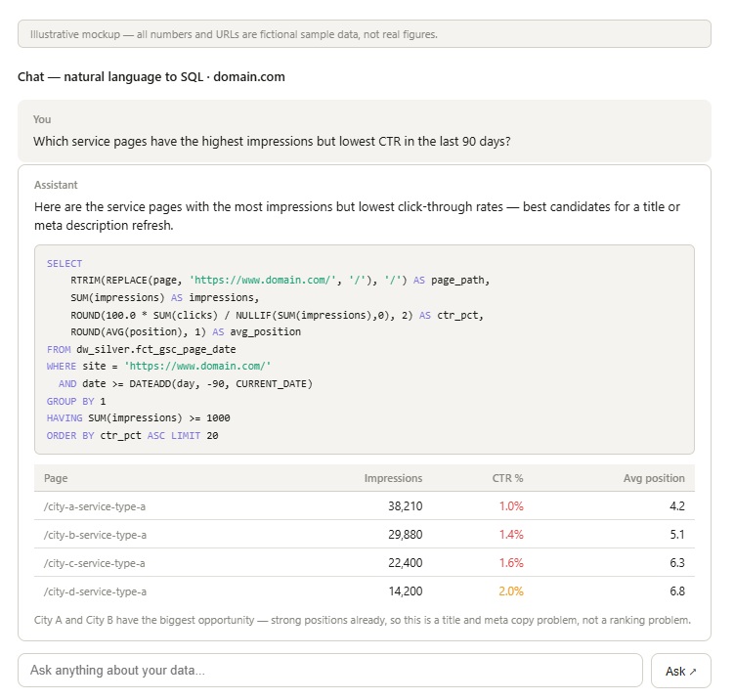The image size is (734, 700).
Task: Click the ROUND(100.0 * SUM(clicks) line
Action: point(278,315)
